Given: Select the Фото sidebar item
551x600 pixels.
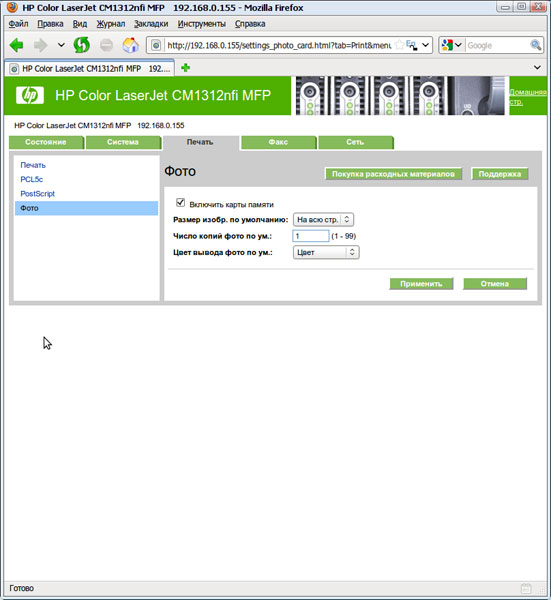Looking at the screenshot, I should (x=86, y=208).
